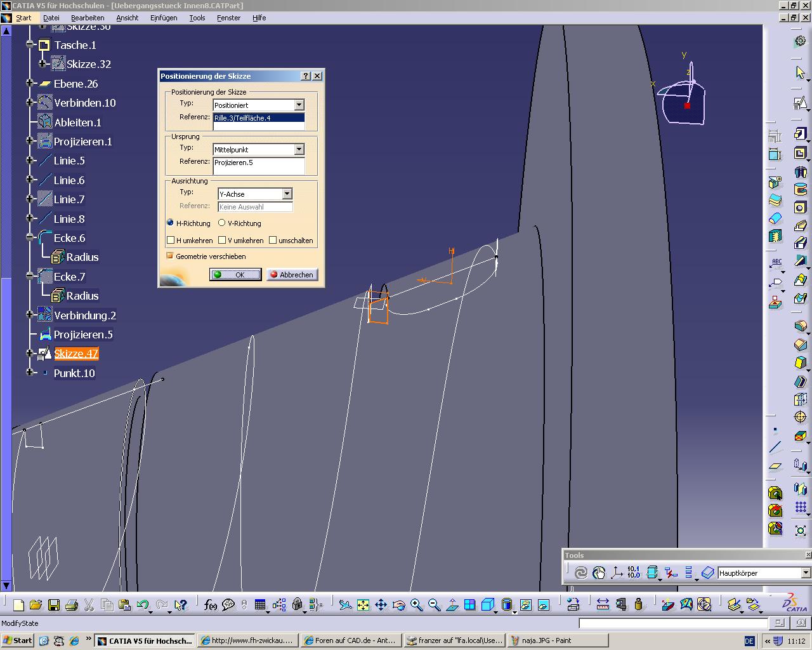Click the Undo arrow icon

(143, 605)
